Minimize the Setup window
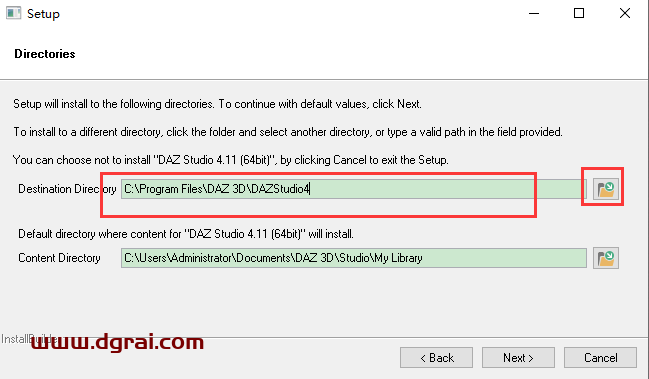 tap(534, 13)
